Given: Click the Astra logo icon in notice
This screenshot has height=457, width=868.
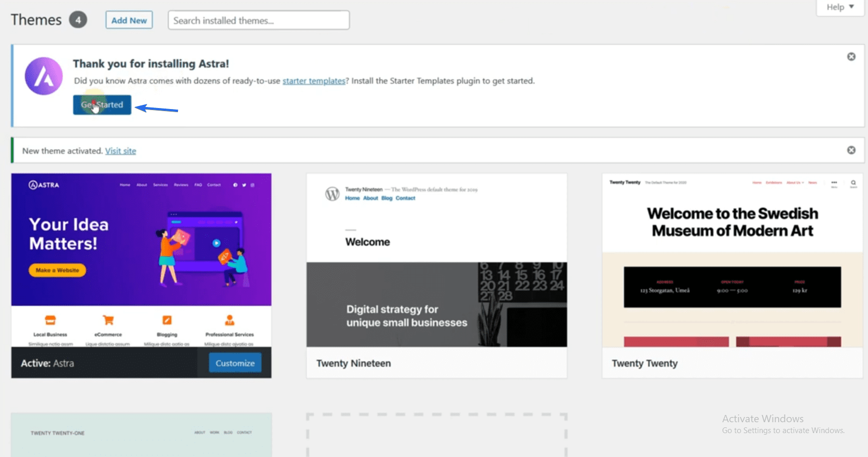Looking at the screenshot, I should click(x=44, y=76).
